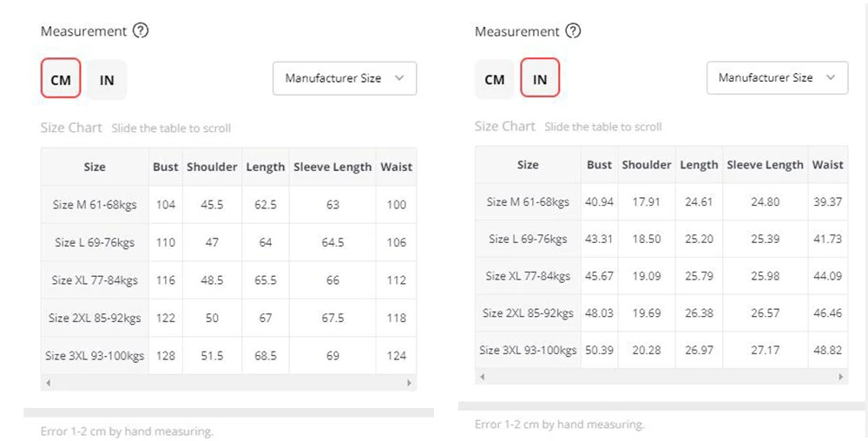Image resolution: width=868 pixels, height=441 pixels.
Task: Toggle IN unit in right panel
Action: tap(540, 80)
